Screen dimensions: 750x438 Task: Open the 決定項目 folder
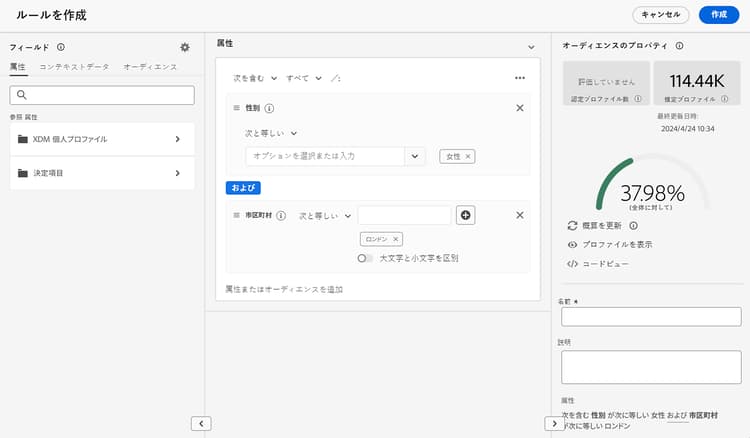(x=102, y=173)
